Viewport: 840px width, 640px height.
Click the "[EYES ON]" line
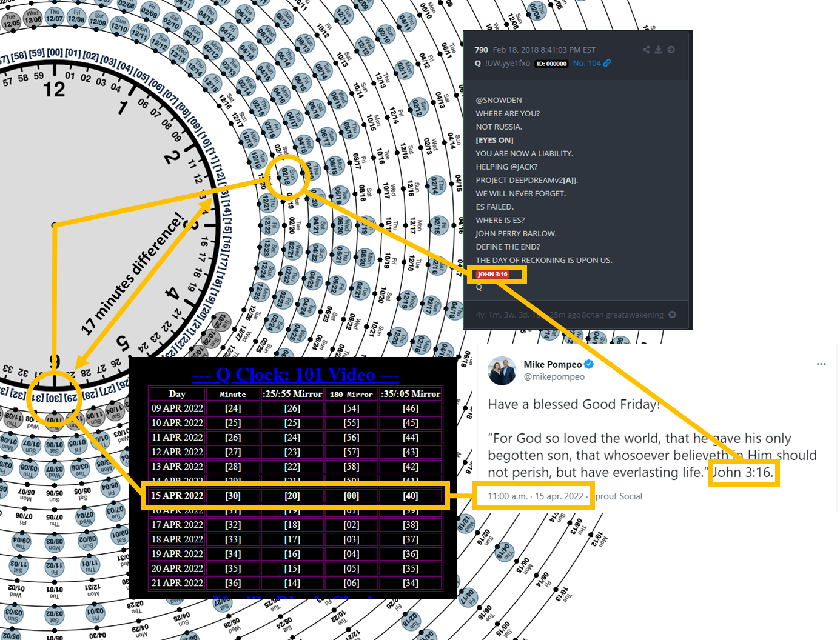click(x=494, y=140)
